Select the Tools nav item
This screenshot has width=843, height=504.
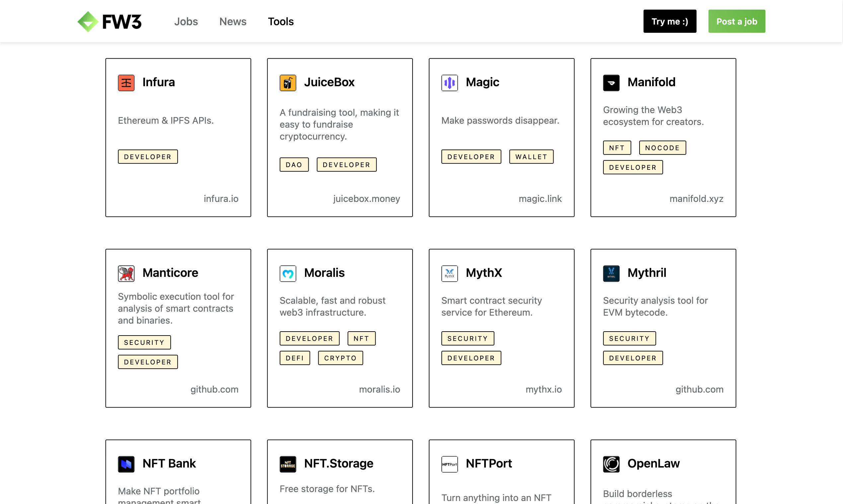(281, 22)
